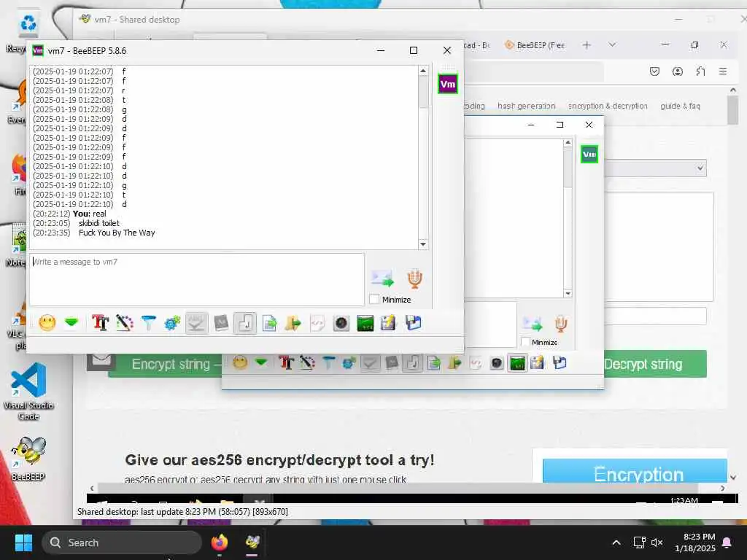This screenshot has height=560, width=747.
Task: Click shared desktop horizontal scrollbar right arrow
Action: tap(723, 488)
